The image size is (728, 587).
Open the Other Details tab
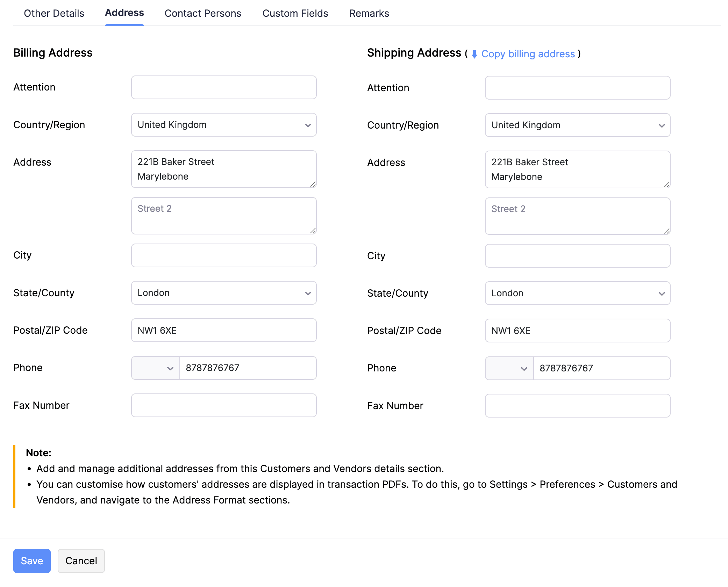coord(54,13)
